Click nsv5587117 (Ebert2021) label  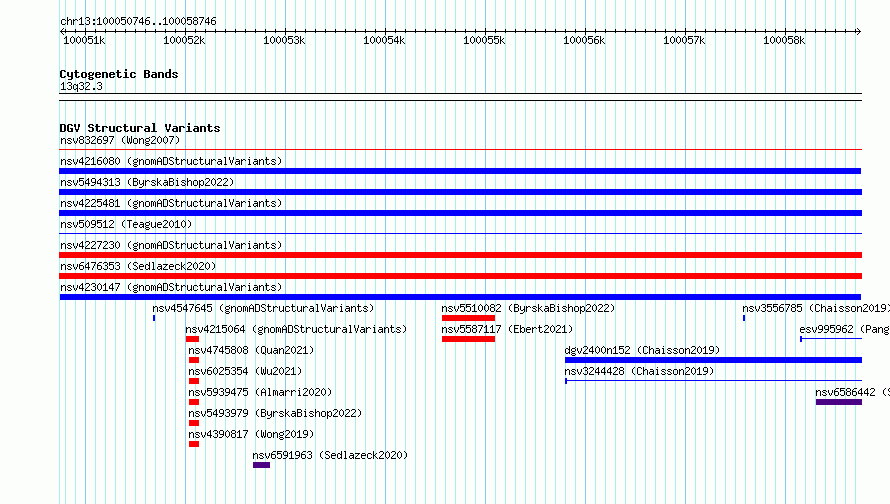[507, 329]
